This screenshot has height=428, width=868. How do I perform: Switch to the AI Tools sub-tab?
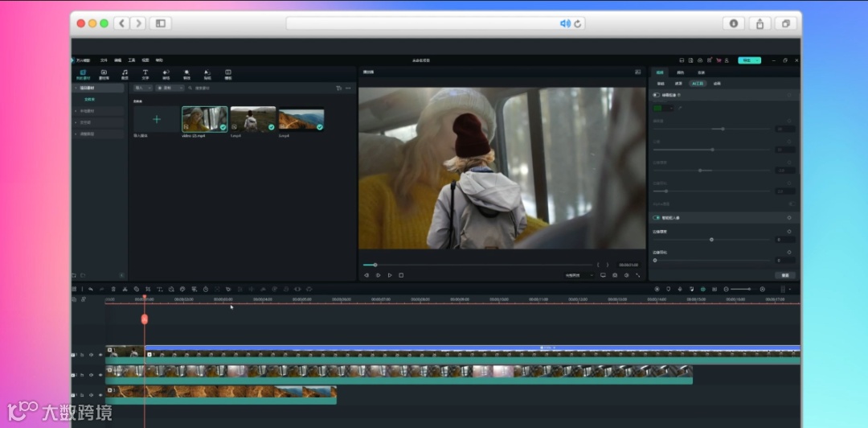click(697, 83)
